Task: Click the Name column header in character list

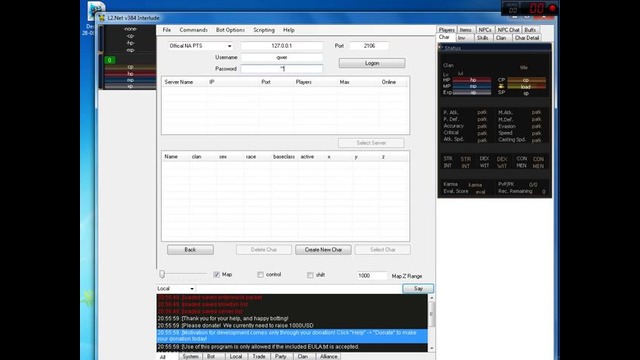Action: coord(176,157)
